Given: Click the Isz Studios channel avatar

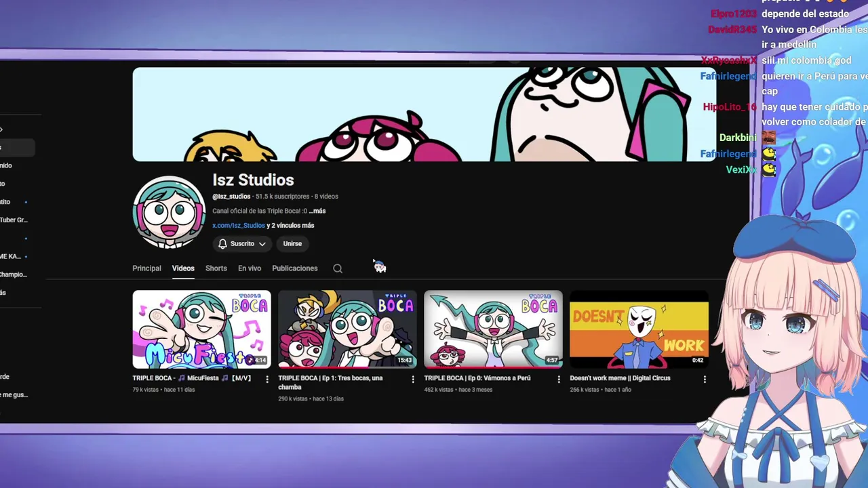Looking at the screenshot, I should (x=169, y=212).
